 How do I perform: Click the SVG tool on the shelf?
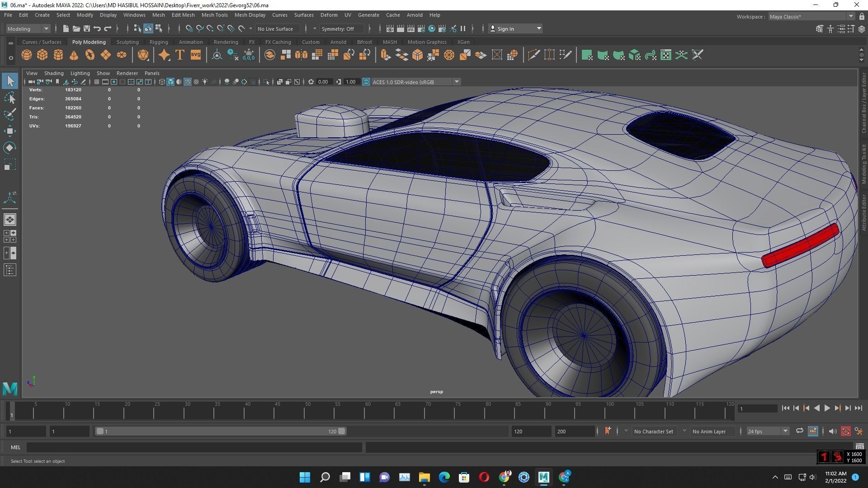point(195,55)
